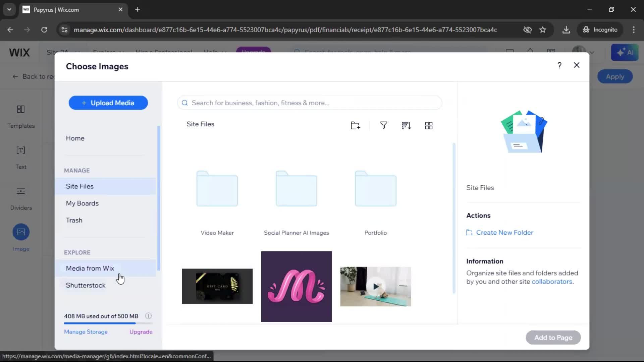View site information icon in address bar
Image resolution: width=644 pixels, height=362 pixels.
(x=64, y=29)
